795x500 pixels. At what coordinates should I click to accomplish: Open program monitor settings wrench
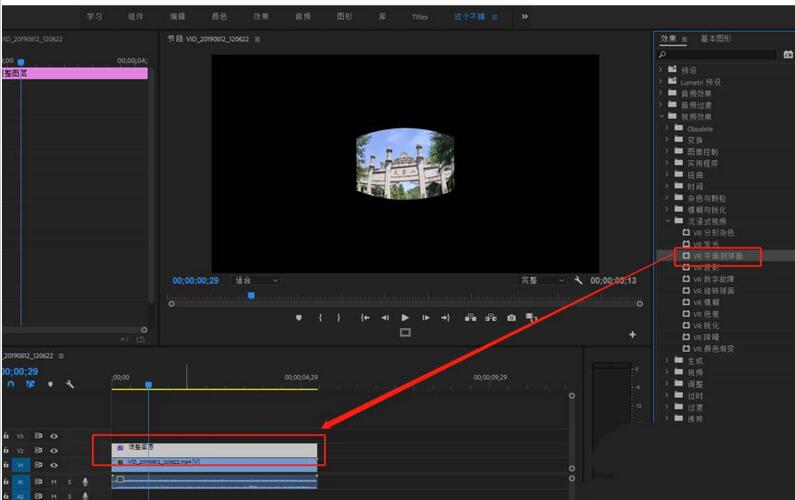pos(578,280)
